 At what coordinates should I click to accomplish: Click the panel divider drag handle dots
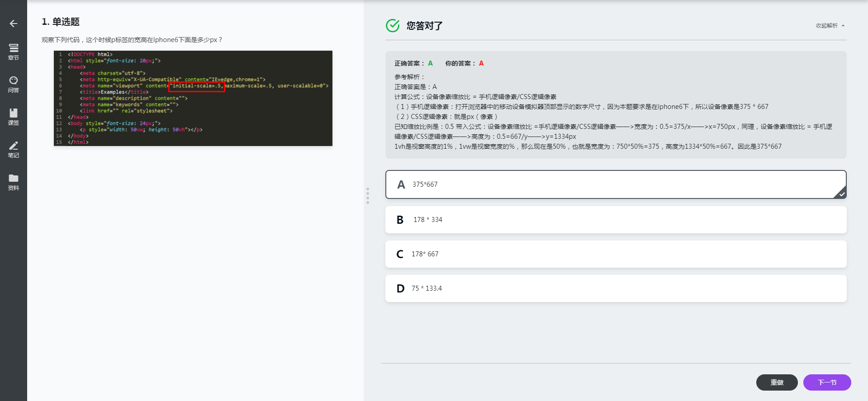click(368, 196)
